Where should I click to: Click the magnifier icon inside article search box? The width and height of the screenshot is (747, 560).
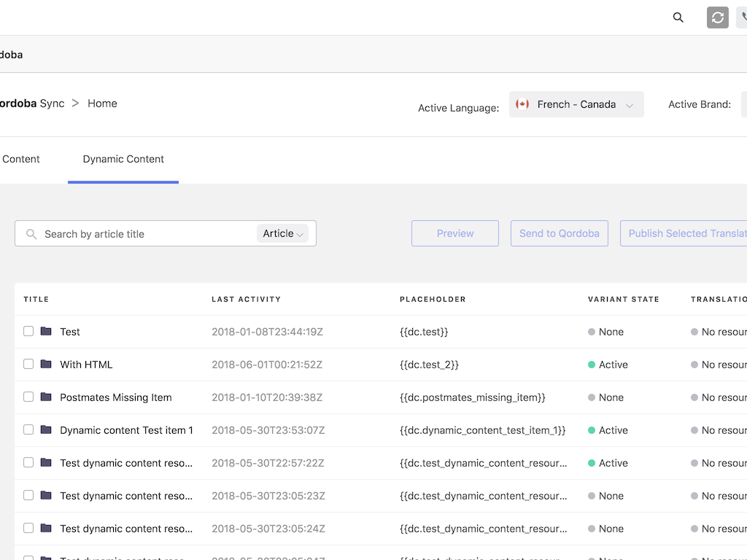pos(31,234)
